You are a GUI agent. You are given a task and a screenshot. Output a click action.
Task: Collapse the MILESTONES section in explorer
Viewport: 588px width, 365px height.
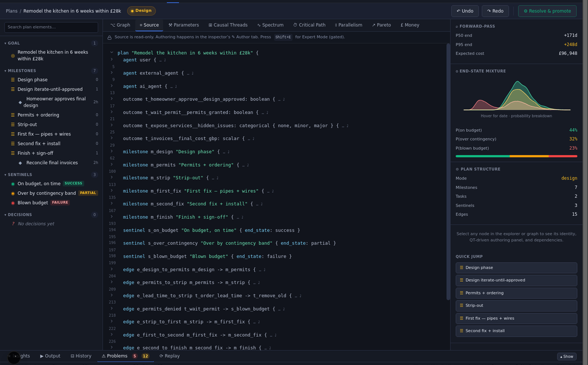tap(5, 71)
